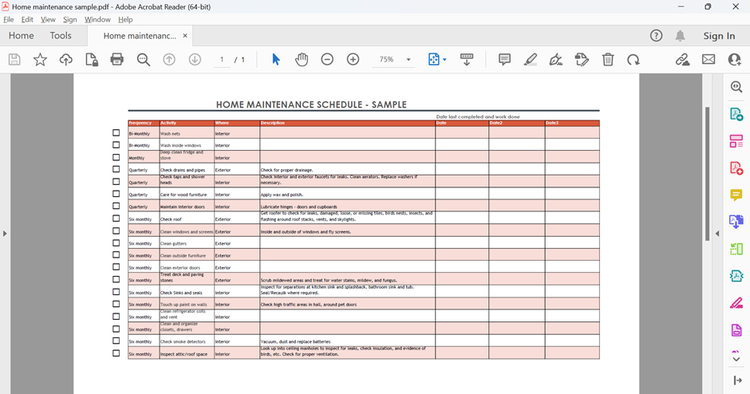Select the Home maintenanc... document tab
The image size is (750, 394).
[x=140, y=36]
